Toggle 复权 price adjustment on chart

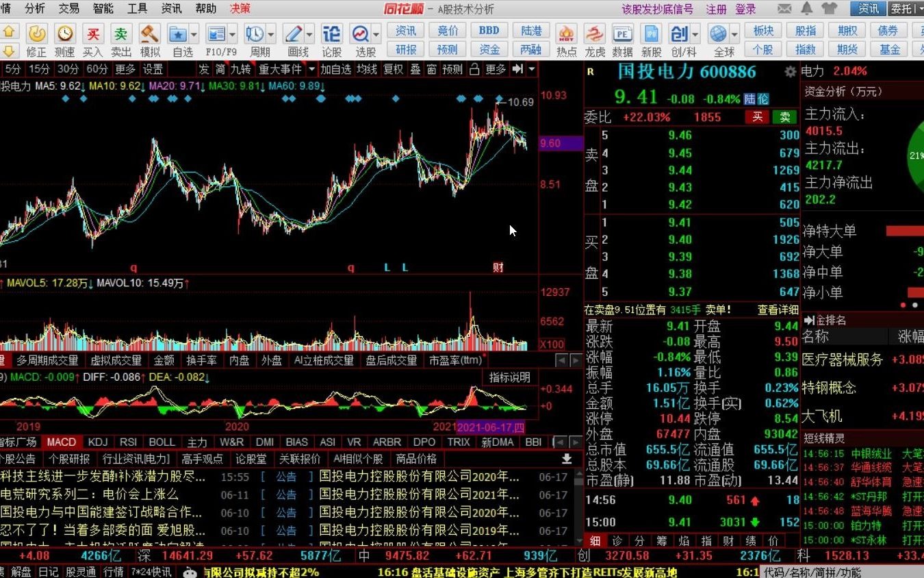[393, 69]
